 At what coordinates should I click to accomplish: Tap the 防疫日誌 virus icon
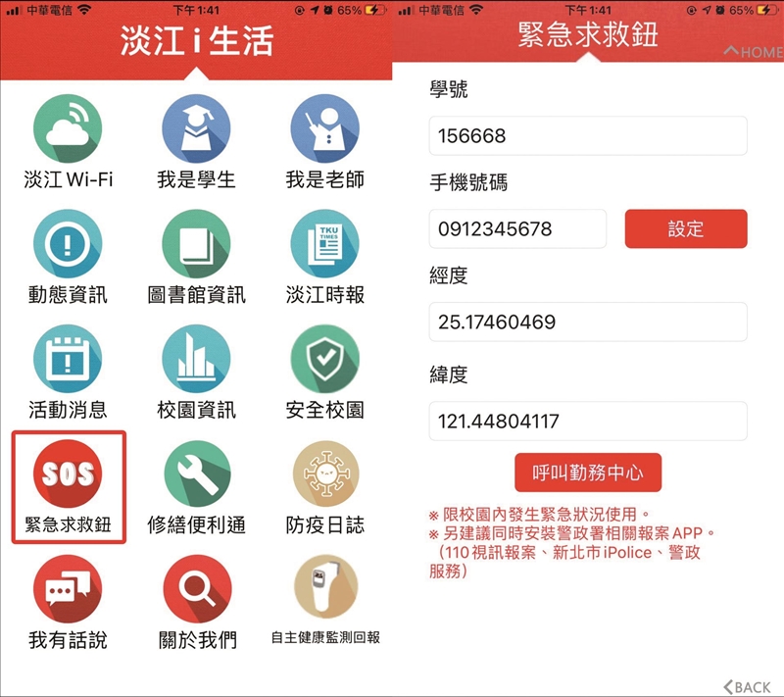tap(324, 475)
